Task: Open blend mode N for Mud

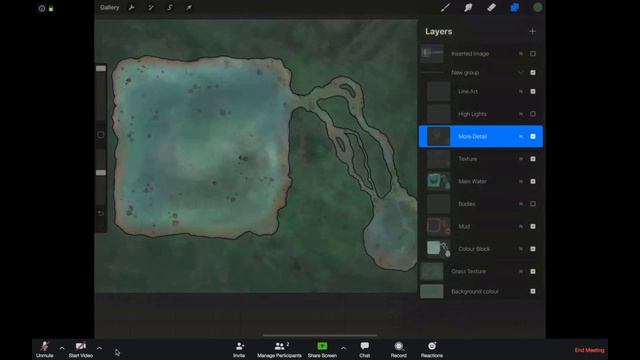Action: (520, 226)
